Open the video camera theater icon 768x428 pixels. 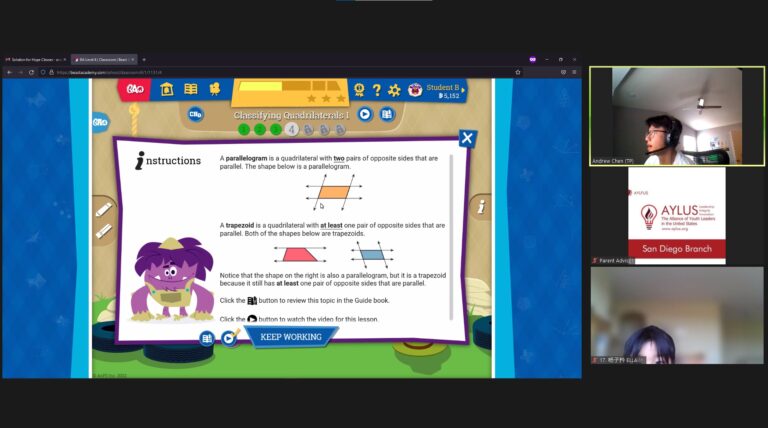pyautogui.click(x=215, y=89)
